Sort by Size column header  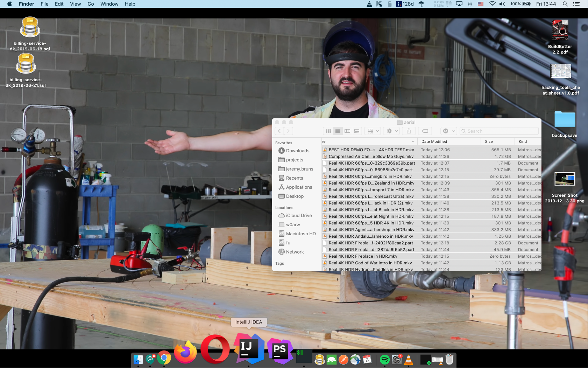click(498, 141)
